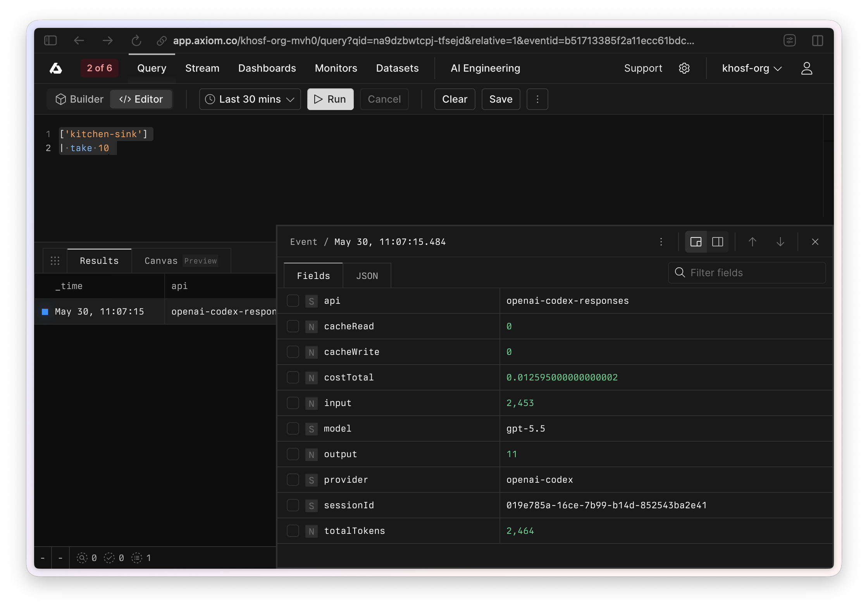
Task: Open the Monitors tab
Action: (336, 68)
